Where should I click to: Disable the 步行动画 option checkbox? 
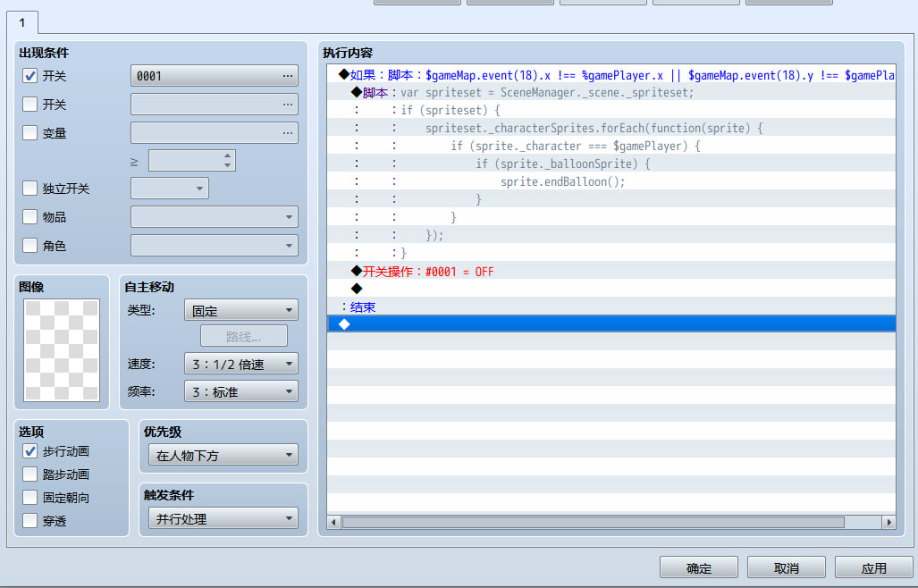29,451
